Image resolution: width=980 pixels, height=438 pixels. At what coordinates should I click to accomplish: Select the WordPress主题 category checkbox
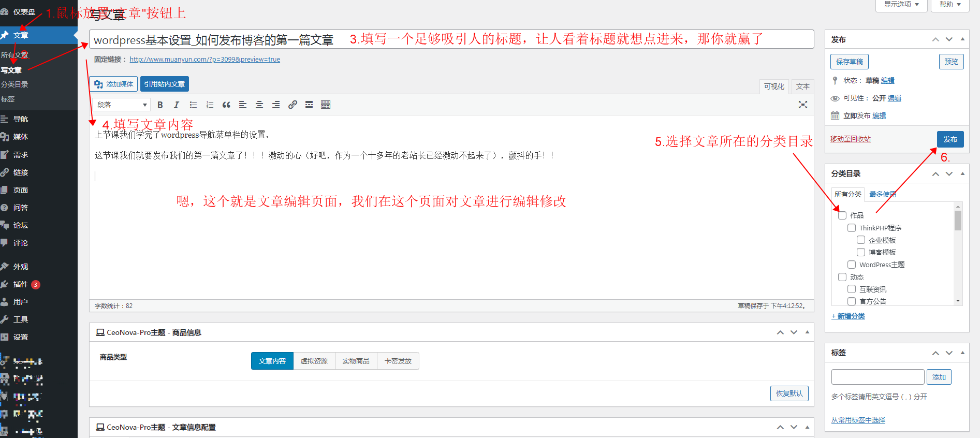(x=852, y=265)
